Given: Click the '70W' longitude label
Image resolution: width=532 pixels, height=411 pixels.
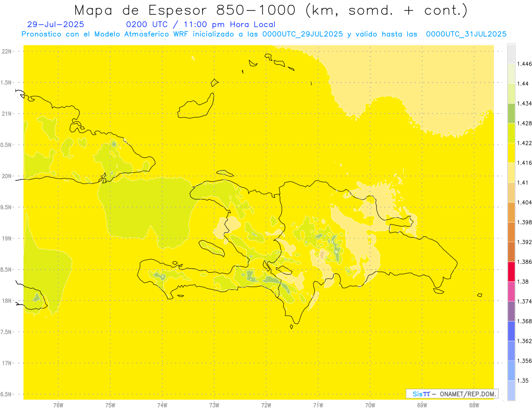Looking at the screenshot, I should tap(370, 405).
